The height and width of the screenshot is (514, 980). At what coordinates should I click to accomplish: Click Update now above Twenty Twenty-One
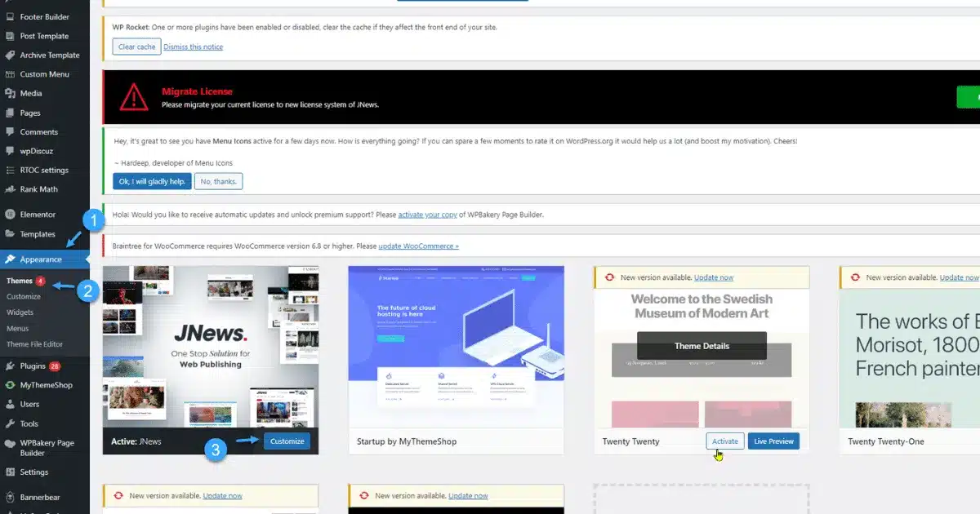point(960,277)
